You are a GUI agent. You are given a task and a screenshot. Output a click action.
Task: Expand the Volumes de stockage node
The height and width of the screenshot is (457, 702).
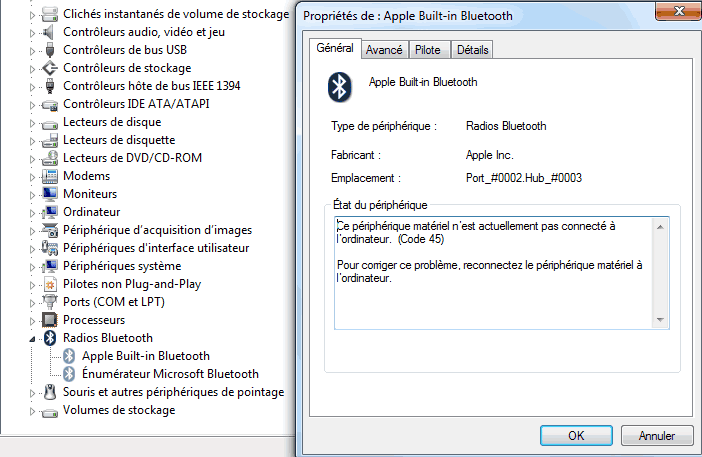[32, 411]
